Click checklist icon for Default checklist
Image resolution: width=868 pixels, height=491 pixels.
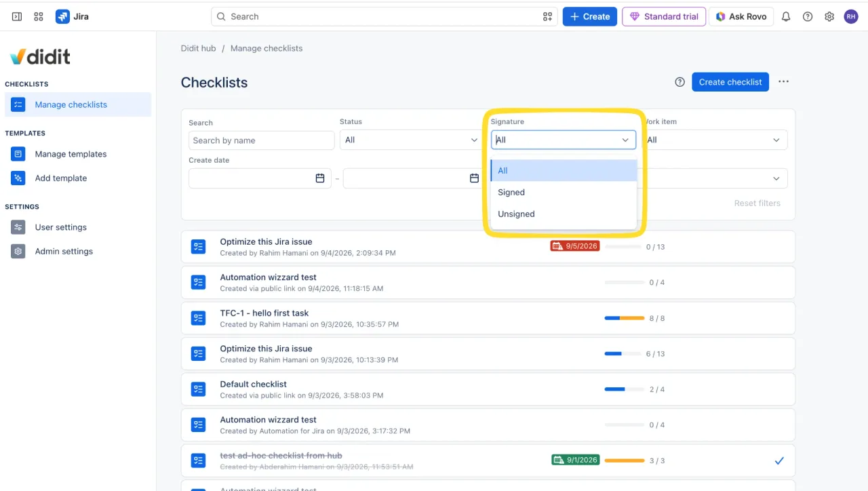pos(198,389)
